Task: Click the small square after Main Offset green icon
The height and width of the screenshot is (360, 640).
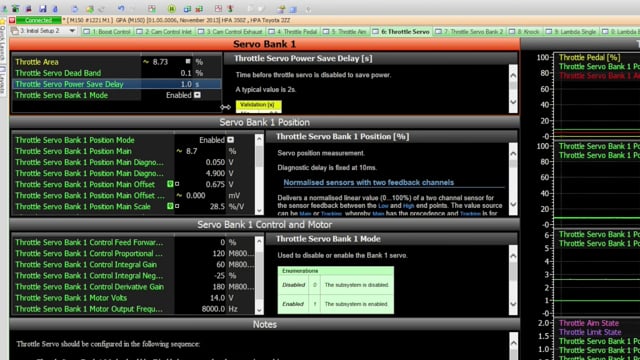Action: tap(177, 184)
